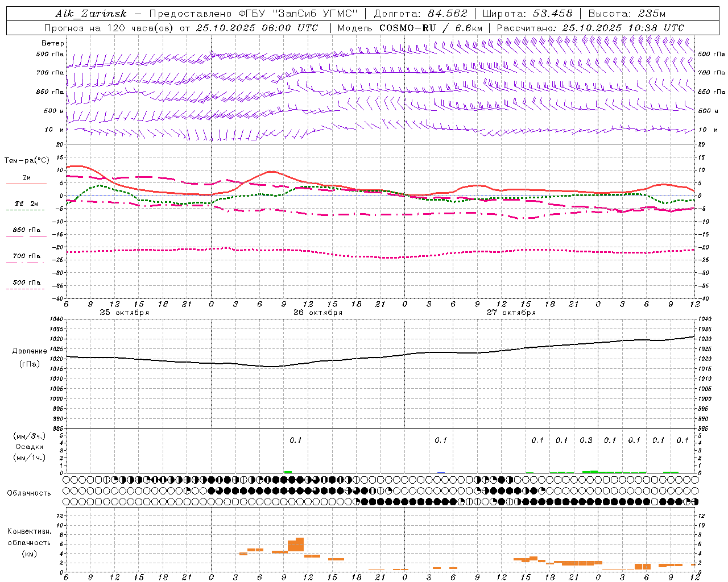
Task: Click the 25 октября date label
Action: [125, 313]
